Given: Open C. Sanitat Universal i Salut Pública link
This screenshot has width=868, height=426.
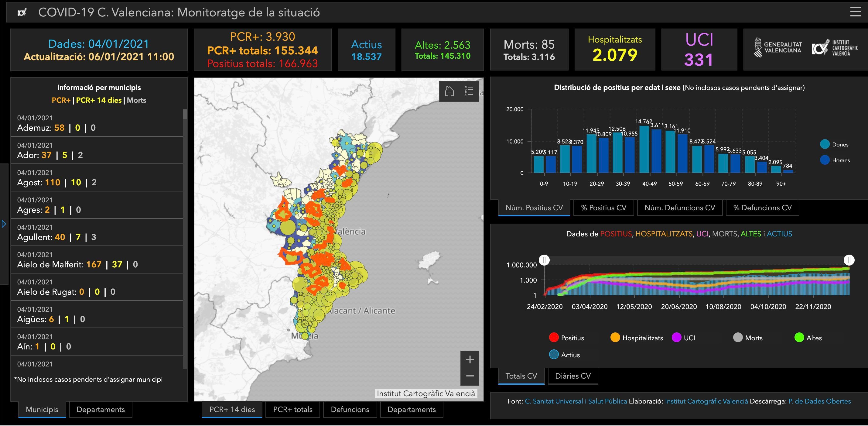Looking at the screenshot, I should 576,401.
